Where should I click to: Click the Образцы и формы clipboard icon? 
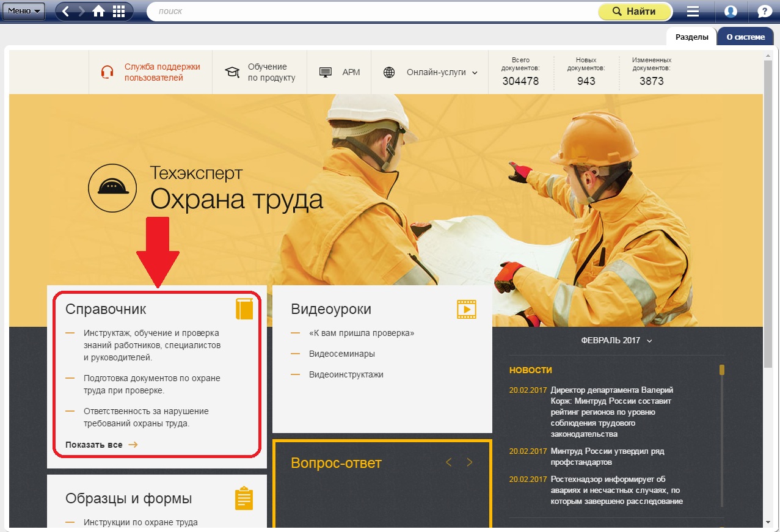coord(244,498)
